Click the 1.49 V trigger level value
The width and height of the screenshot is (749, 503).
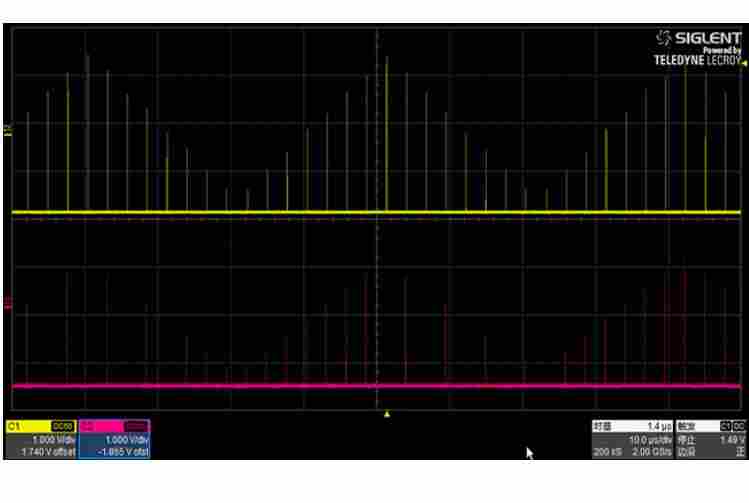click(x=731, y=439)
